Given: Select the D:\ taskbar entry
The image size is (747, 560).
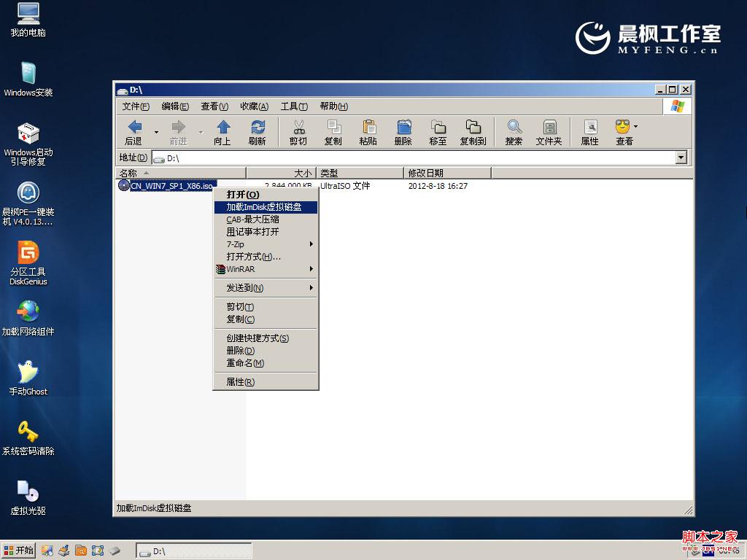Looking at the screenshot, I should click(193, 551).
